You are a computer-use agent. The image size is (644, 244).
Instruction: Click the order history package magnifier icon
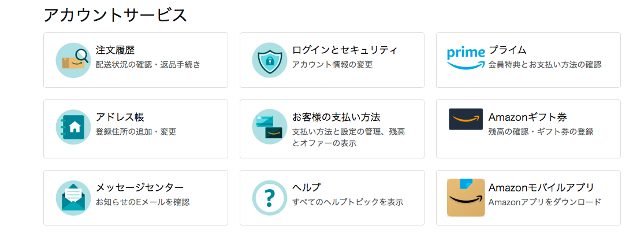click(x=73, y=60)
